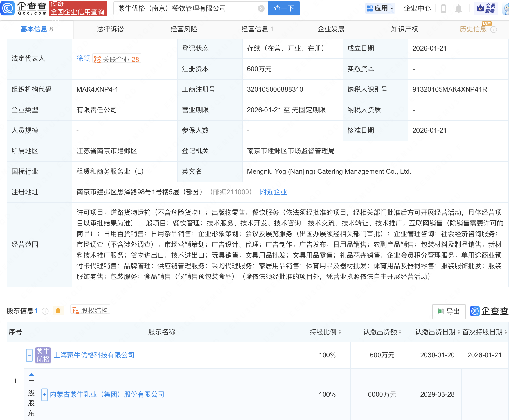Image resolution: width=509 pixels, height=420 pixels.
Task: Click the mobile app icon in top bar
Action: [x=444, y=8]
